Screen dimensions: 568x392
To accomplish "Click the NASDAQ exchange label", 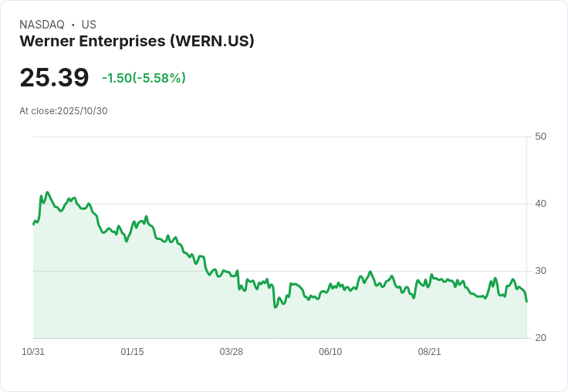I will click(42, 25).
